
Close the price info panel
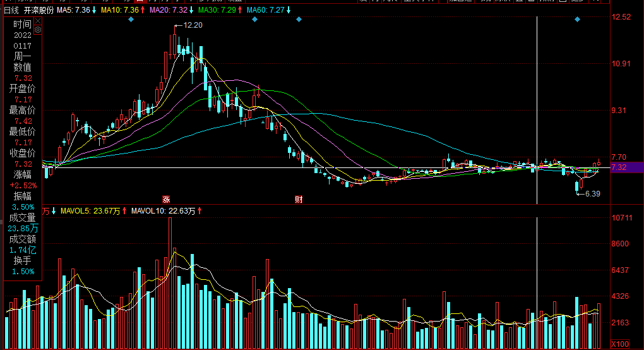[37, 21]
